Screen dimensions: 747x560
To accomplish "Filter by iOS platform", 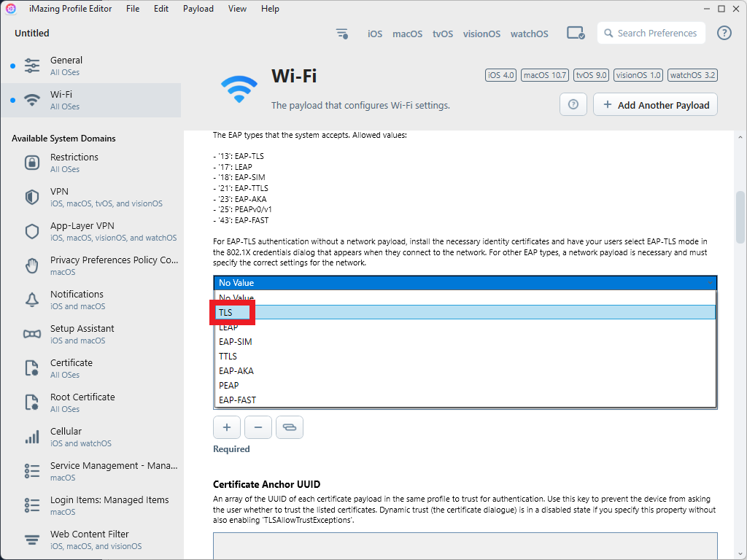I will [375, 34].
